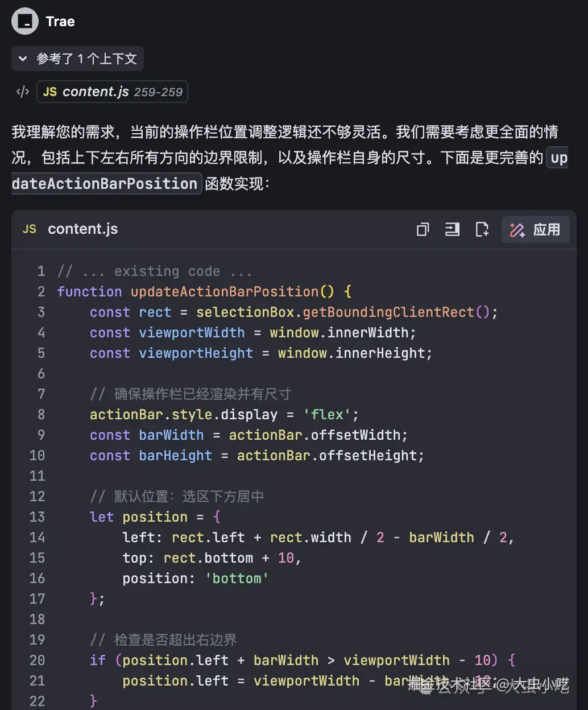The image size is (588, 710).
Task: Click the barWidth variable on line 9
Action: pos(171,435)
